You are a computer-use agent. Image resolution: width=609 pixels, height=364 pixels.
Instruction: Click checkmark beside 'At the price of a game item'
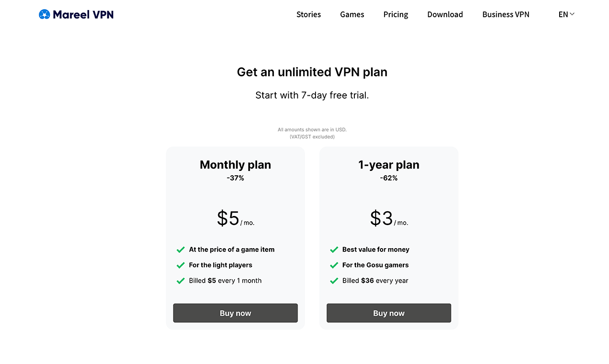coord(181,250)
